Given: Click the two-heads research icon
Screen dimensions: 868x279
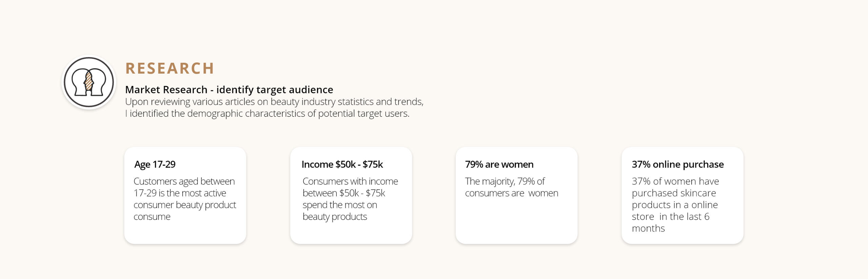Looking at the screenshot, I should point(89,82).
